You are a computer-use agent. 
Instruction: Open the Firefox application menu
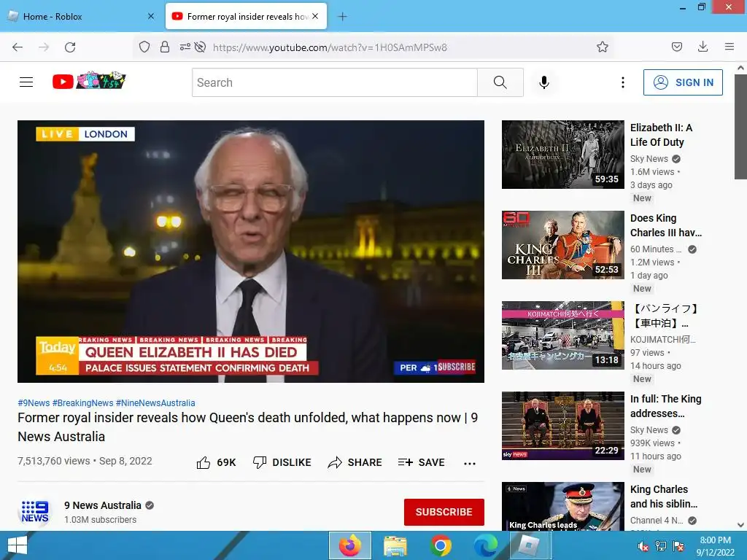tap(729, 47)
